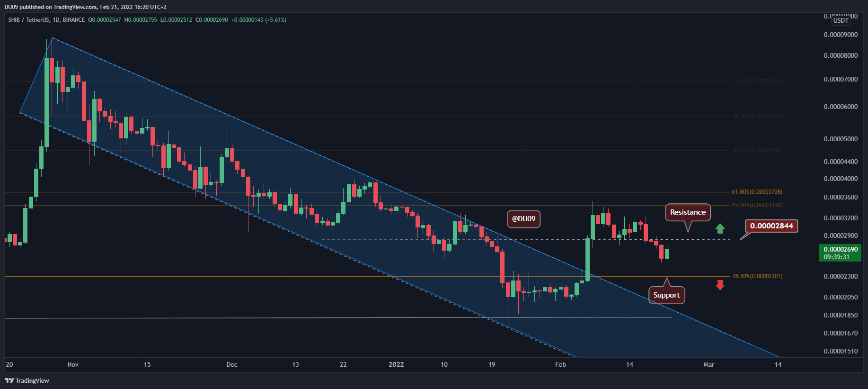Click the Dec date label on time axis

pyautogui.click(x=232, y=364)
